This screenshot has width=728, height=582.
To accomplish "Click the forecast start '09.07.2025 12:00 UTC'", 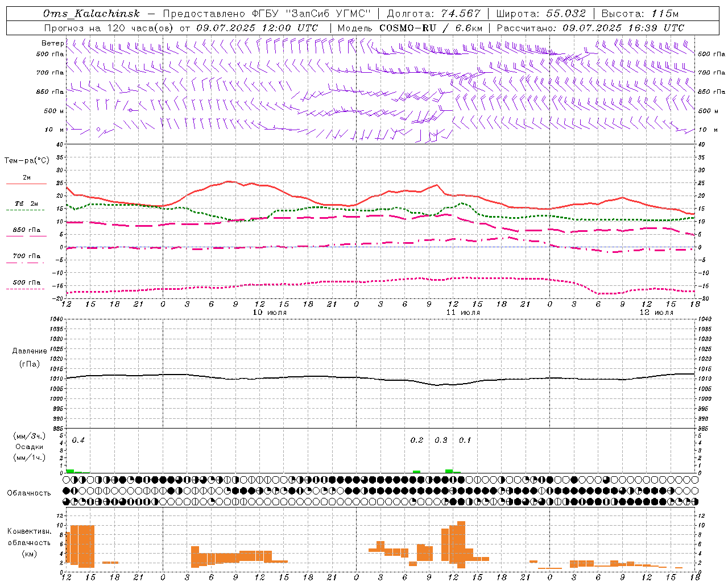I will (x=257, y=28).
